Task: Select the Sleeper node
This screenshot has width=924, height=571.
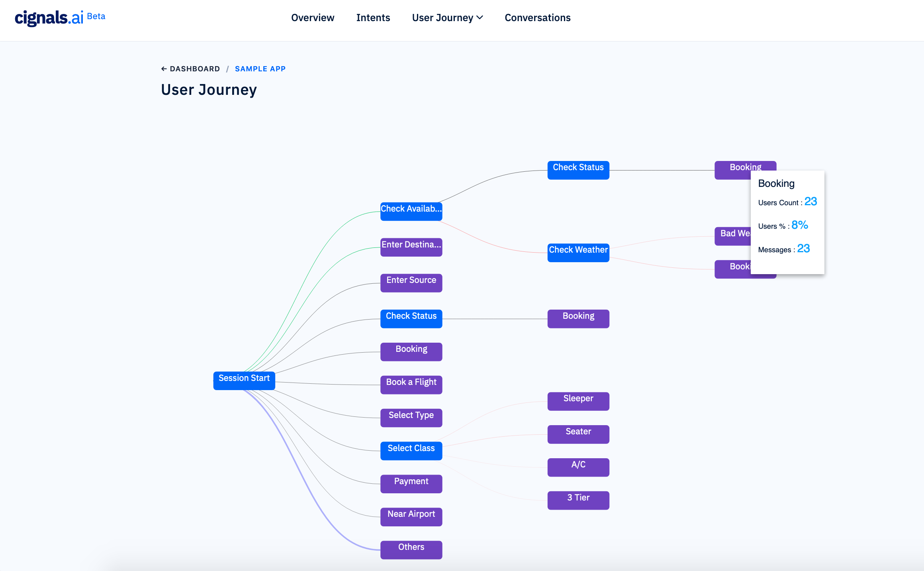Action: click(x=578, y=401)
